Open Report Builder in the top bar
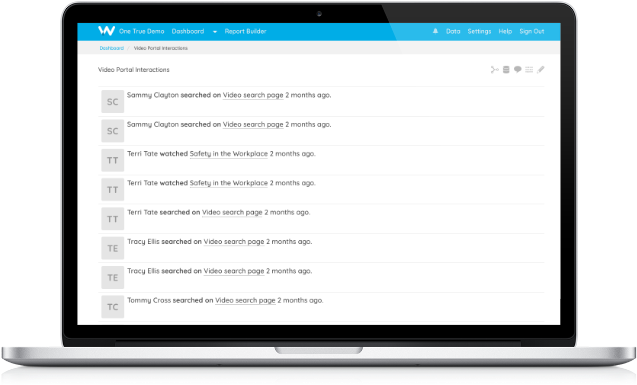This screenshot has height=385, width=637. click(x=245, y=31)
